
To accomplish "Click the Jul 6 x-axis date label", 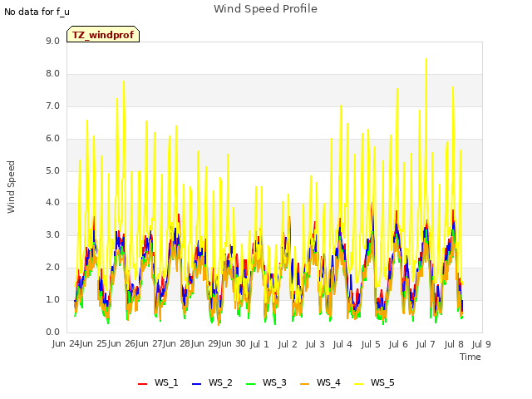I will coord(398,344).
